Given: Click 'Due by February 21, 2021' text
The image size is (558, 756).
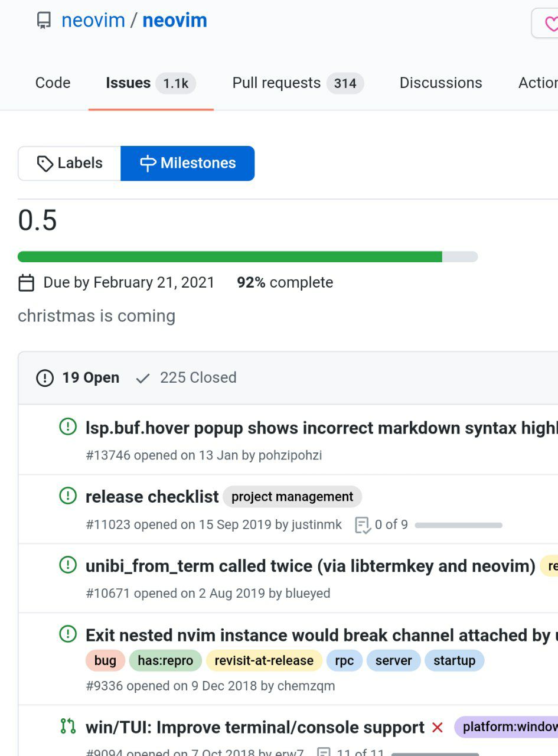Looking at the screenshot, I should click(x=129, y=282).
